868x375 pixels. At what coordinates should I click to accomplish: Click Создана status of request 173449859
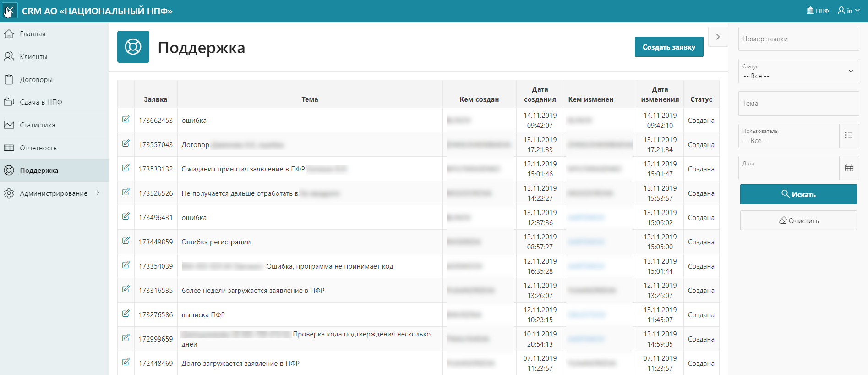point(701,242)
